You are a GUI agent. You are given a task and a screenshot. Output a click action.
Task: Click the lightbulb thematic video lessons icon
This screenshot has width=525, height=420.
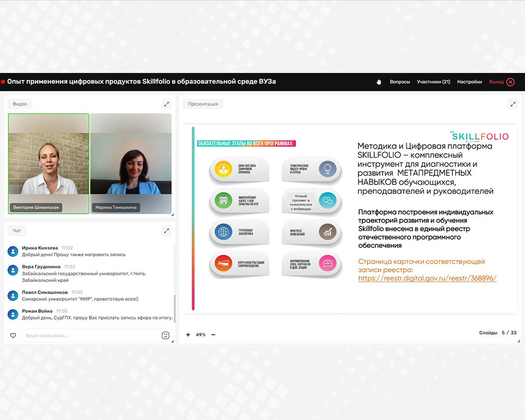point(328,169)
